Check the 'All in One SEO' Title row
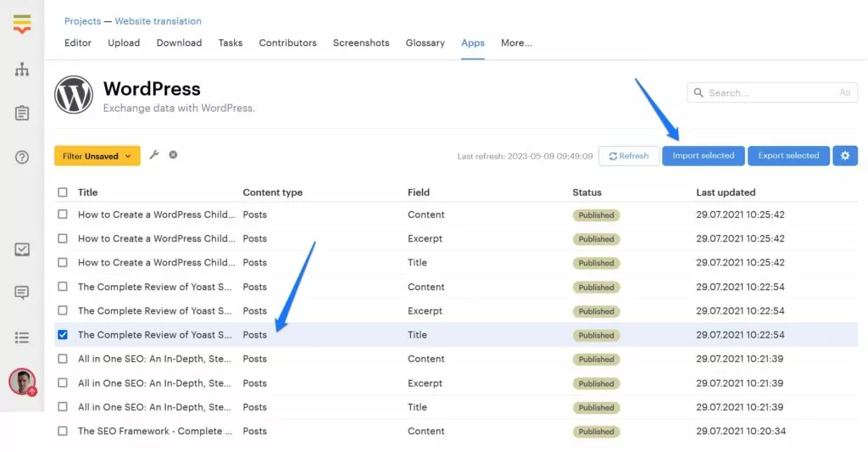 63,406
